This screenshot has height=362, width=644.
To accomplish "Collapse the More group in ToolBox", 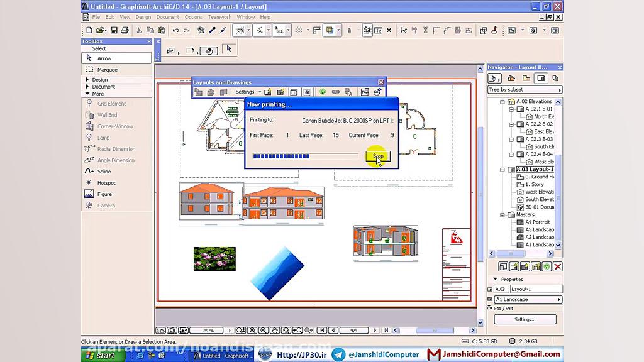I will click(87, 94).
